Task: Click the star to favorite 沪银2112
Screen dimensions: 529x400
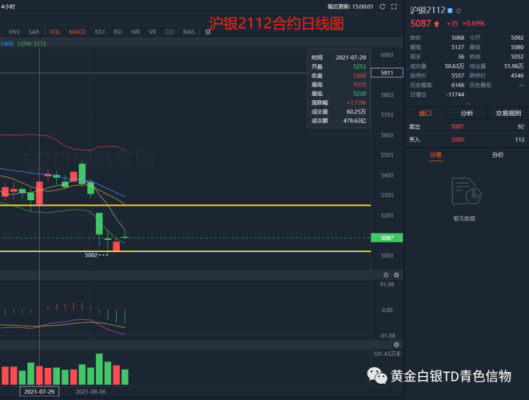Action: click(458, 11)
